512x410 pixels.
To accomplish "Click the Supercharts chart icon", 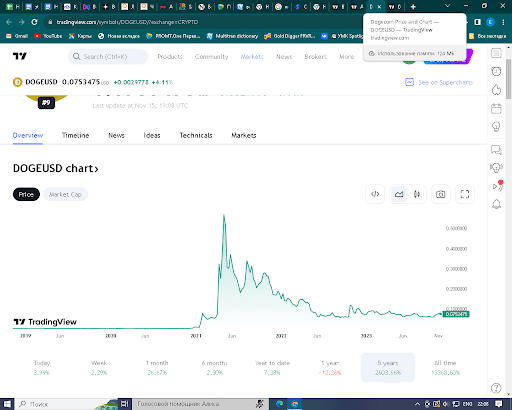I will coord(409,82).
